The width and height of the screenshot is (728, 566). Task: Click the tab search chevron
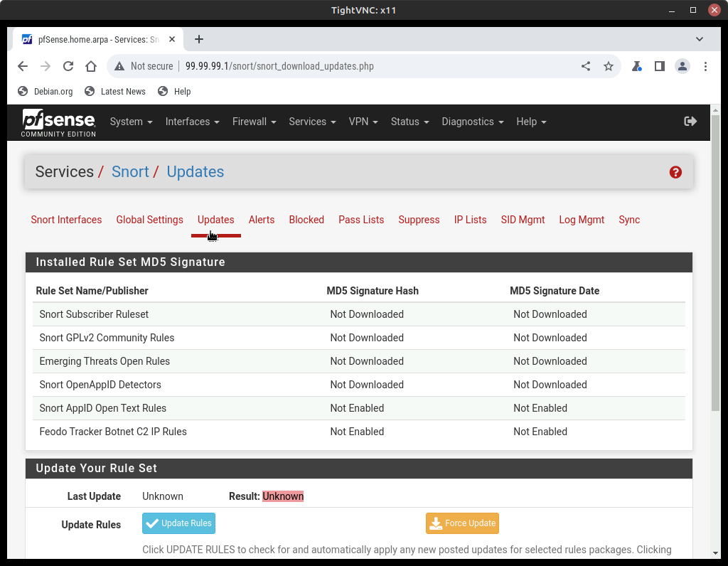tap(700, 40)
